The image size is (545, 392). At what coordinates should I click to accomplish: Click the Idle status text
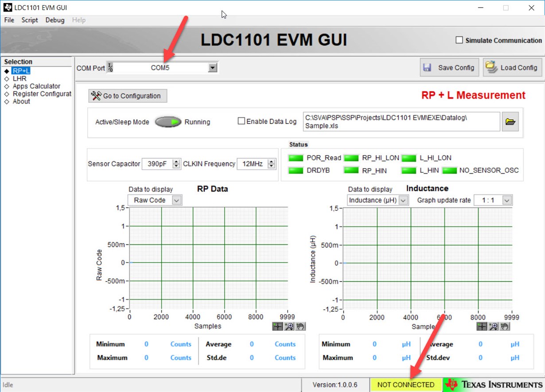(8, 384)
